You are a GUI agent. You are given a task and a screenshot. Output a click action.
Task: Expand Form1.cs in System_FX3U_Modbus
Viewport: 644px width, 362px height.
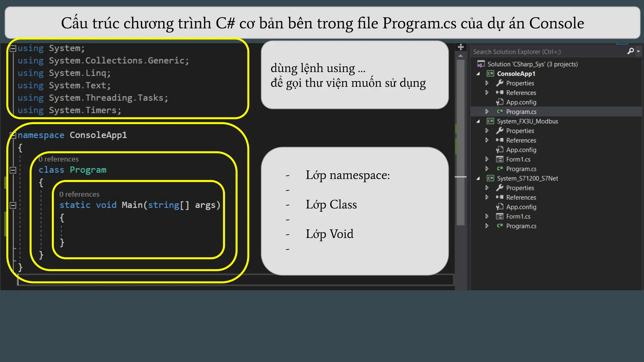(x=487, y=159)
